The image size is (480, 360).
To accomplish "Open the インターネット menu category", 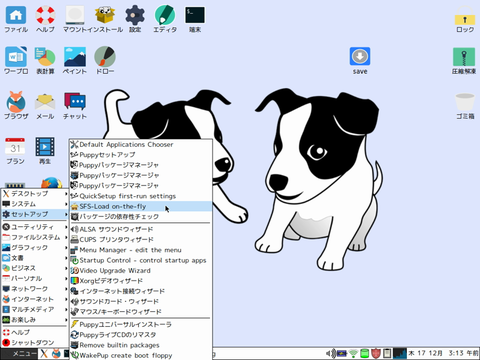I will pos(35,299).
